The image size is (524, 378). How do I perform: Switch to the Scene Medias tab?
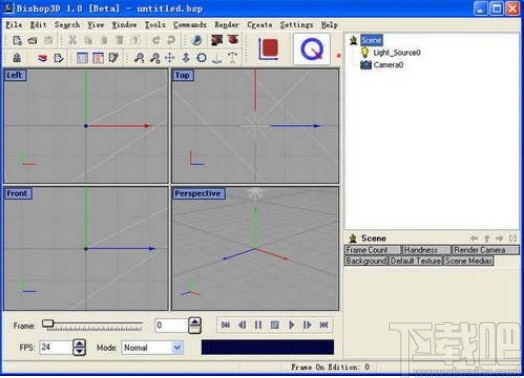click(x=468, y=261)
